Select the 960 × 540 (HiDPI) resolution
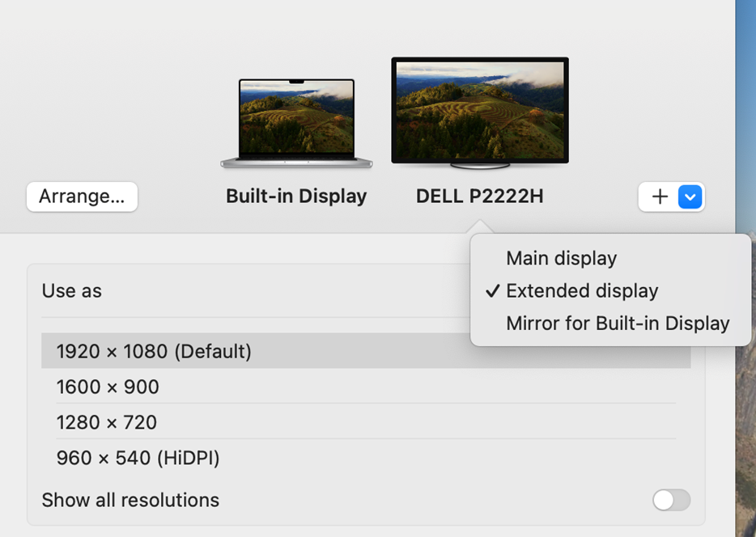Image resolution: width=756 pixels, height=537 pixels. coord(138,459)
